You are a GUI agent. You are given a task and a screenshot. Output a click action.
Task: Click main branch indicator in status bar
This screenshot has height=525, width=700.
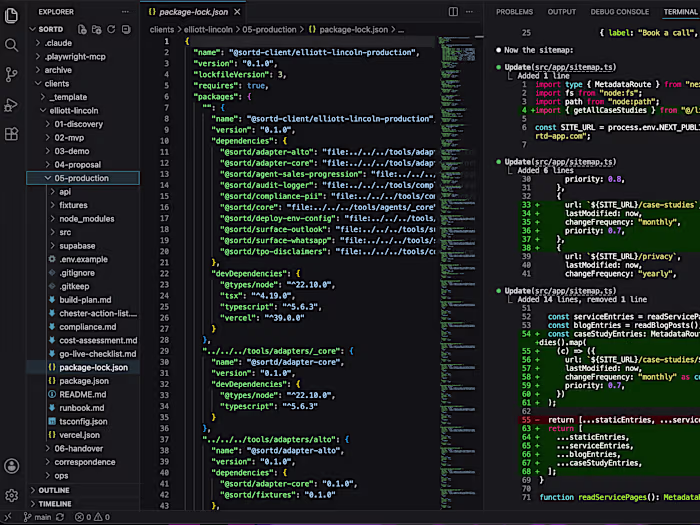[38, 517]
